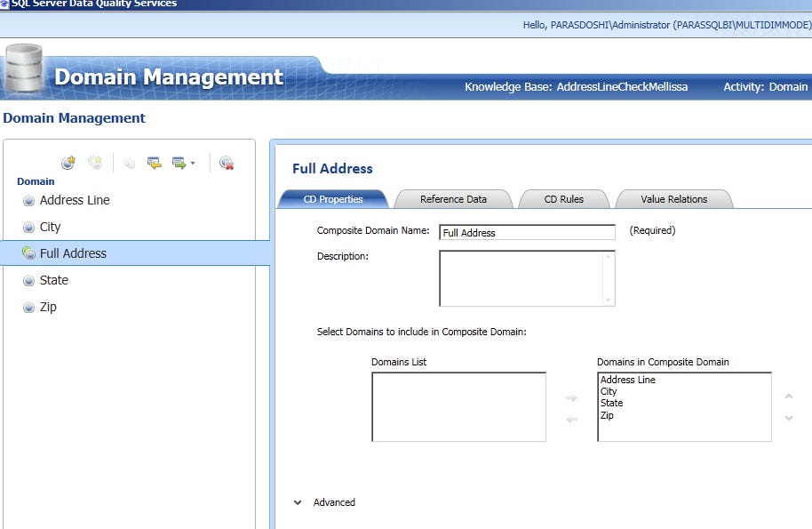This screenshot has width=812, height=529.
Task: Select the Zip domain in the tree
Action: tap(48, 308)
